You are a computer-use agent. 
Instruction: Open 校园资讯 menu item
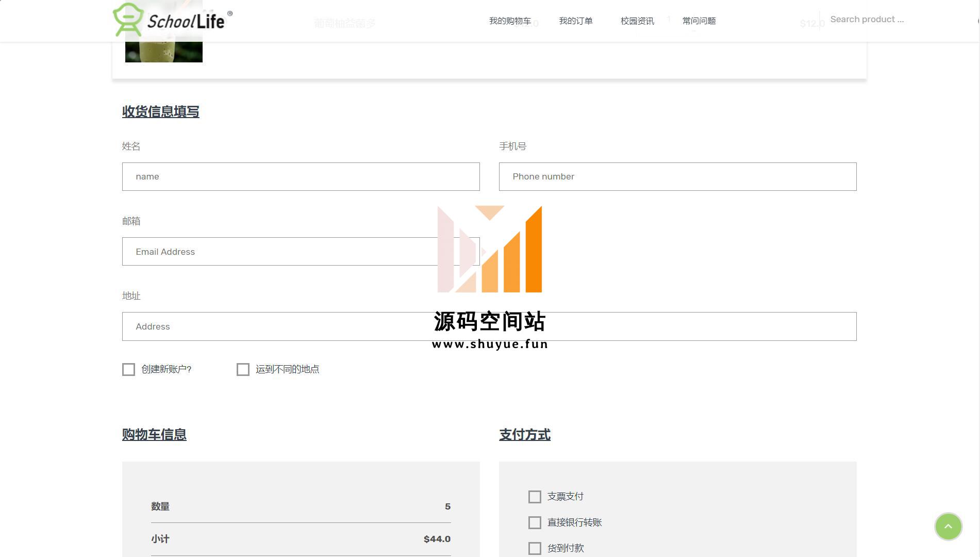tap(637, 21)
